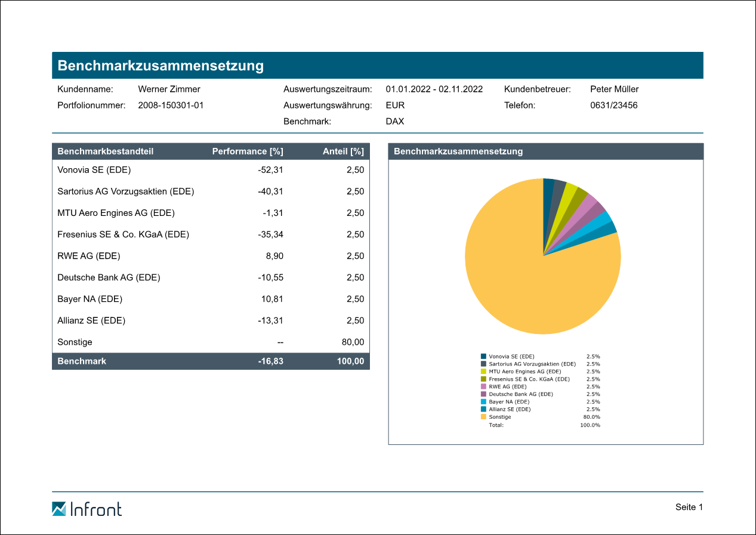Click MTU Aero Engines legend swatch
This screenshot has width=756, height=535.
tap(483, 371)
